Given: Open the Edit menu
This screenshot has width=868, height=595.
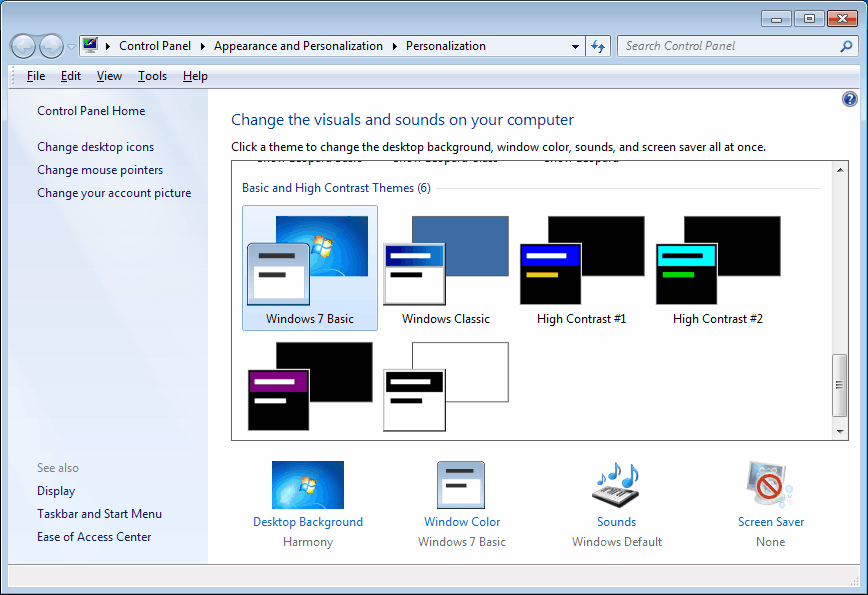Looking at the screenshot, I should click(x=71, y=76).
